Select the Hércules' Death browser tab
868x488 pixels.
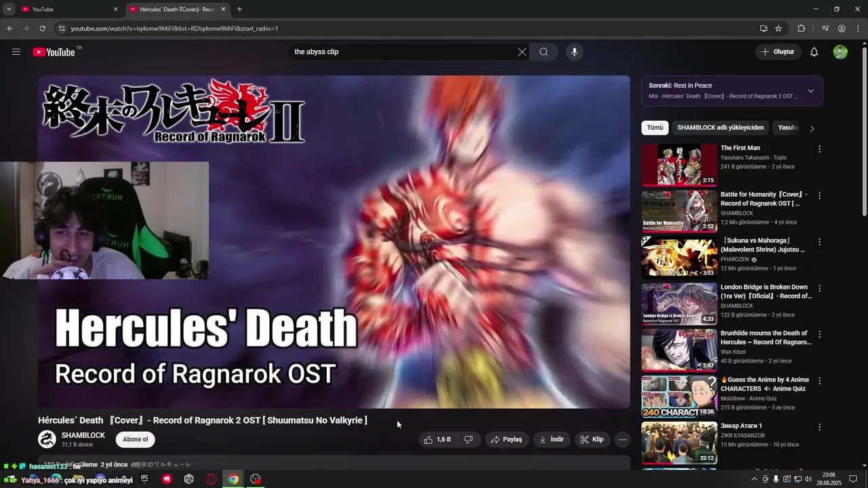pos(178,9)
